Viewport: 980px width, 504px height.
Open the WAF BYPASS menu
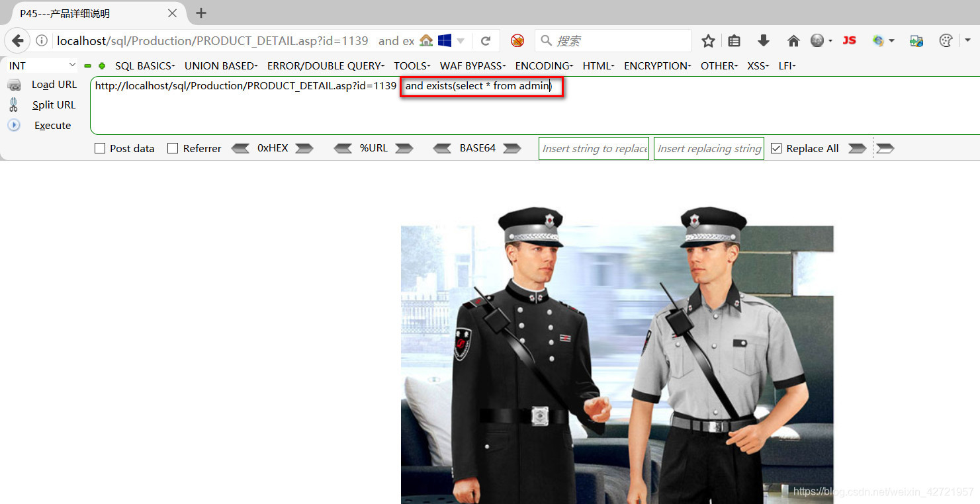473,65
